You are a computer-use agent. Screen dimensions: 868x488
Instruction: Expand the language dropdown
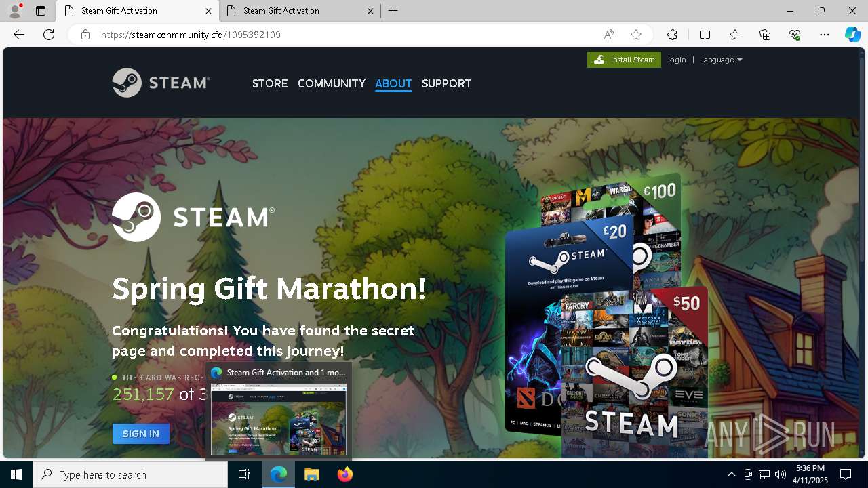point(722,60)
